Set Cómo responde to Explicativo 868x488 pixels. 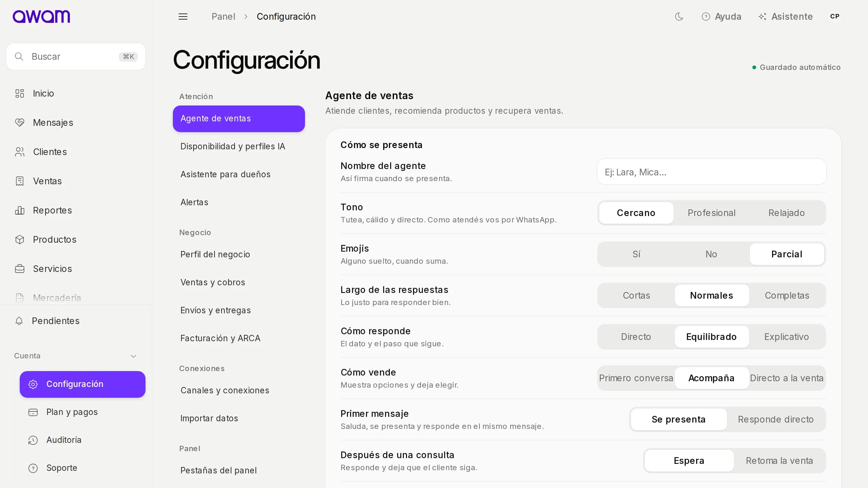[786, 337]
